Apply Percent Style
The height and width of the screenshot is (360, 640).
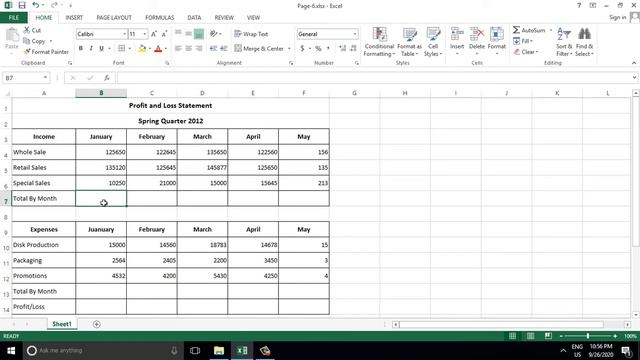[x=318, y=49]
